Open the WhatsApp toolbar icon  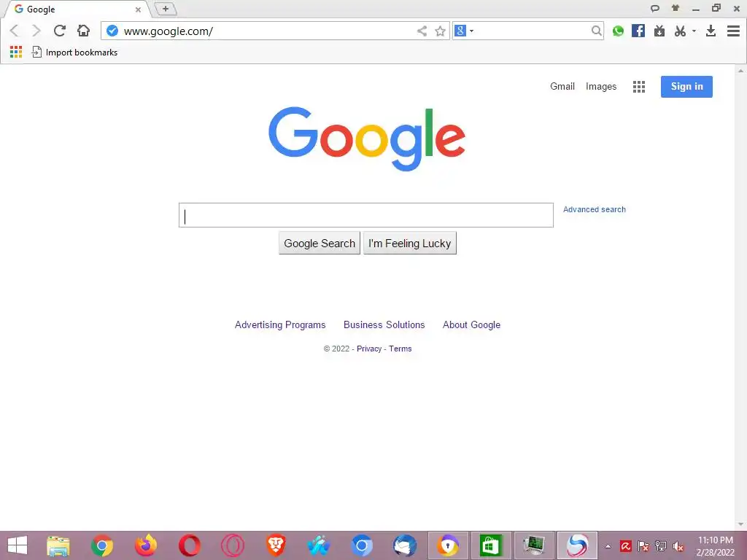coord(618,31)
